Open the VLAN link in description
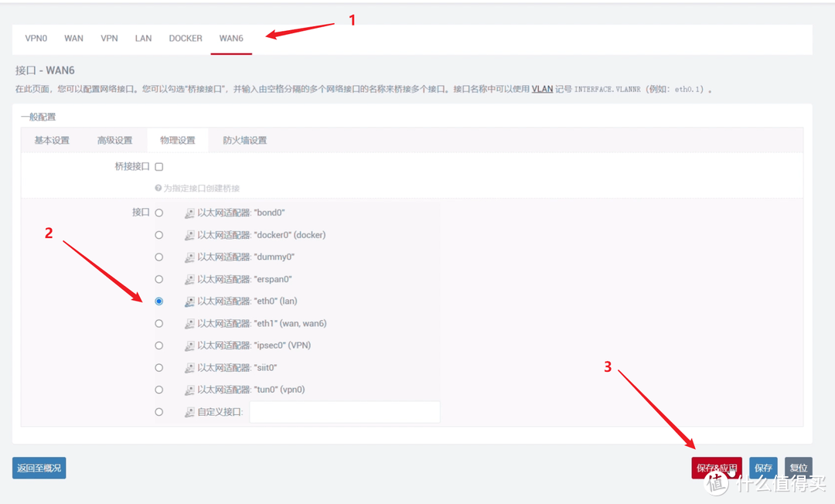Image resolution: width=835 pixels, height=504 pixels. pyautogui.click(x=542, y=89)
